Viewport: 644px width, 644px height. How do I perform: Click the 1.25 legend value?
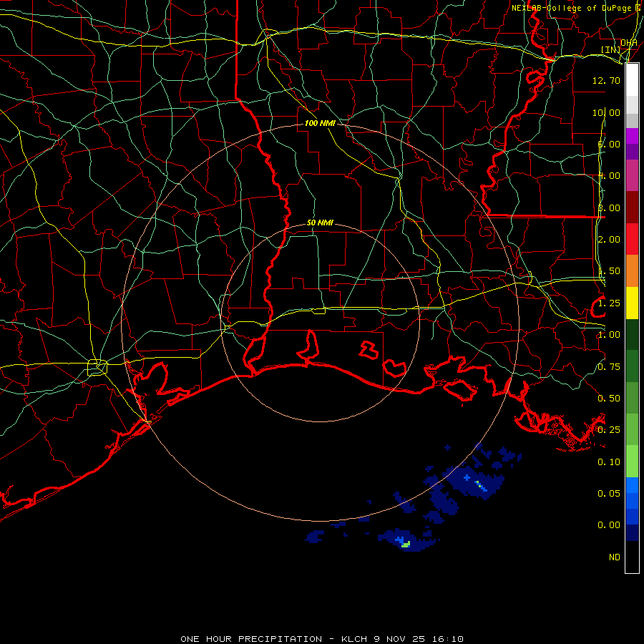[x=609, y=303]
